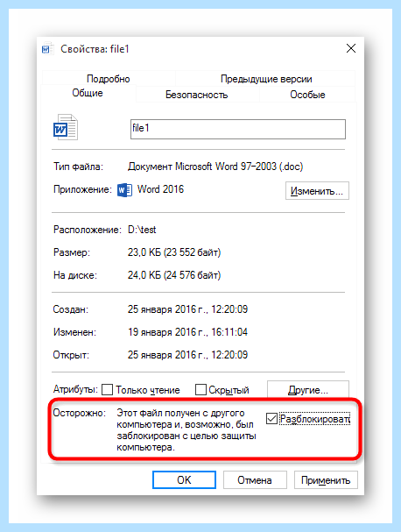Click the large Word document file icon
Screen dimensions: 401x532
tap(66, 127)
